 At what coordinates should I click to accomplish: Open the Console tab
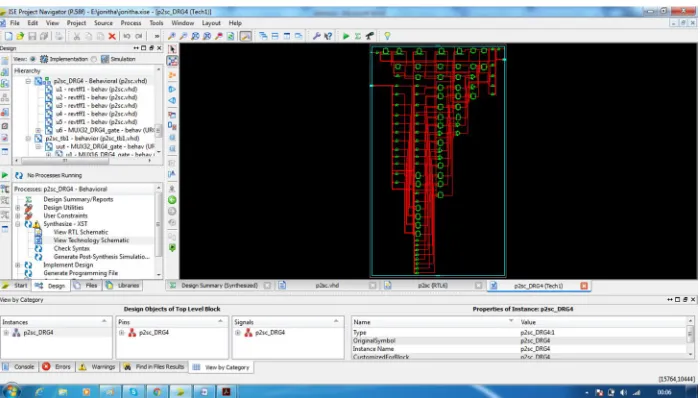tap(19, 367)
